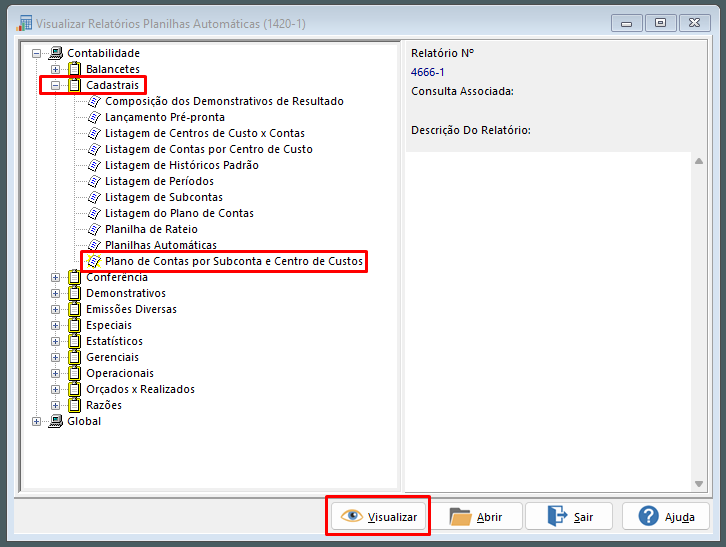This screenshot has width=726, height=547.
Task: Select the Gerenciais folder label
Action: coord(113,358)
